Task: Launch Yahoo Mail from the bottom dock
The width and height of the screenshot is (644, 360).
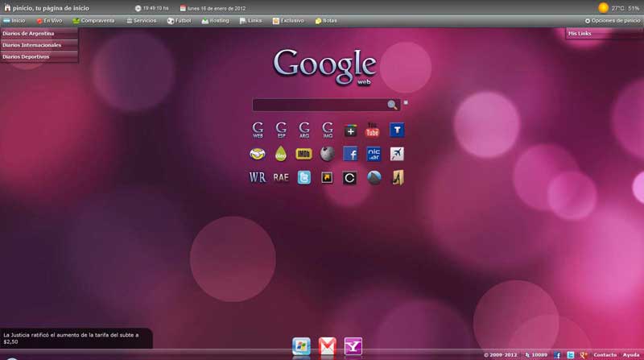Action: [353, 346]
